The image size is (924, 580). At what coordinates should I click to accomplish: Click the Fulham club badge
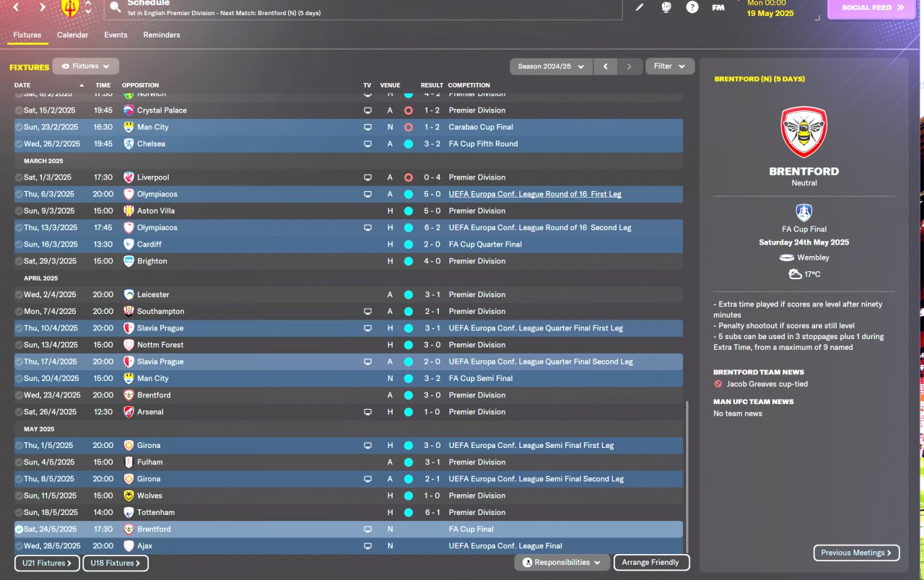click(128, 462)
